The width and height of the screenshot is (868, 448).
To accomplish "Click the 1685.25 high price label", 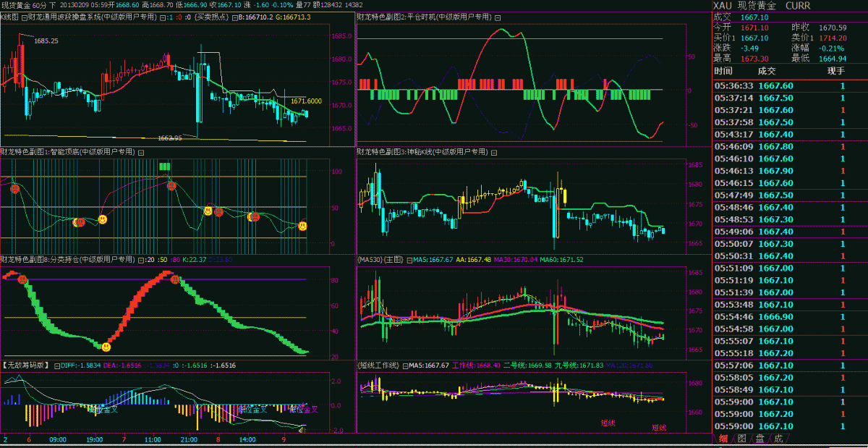I will [46, 41].
